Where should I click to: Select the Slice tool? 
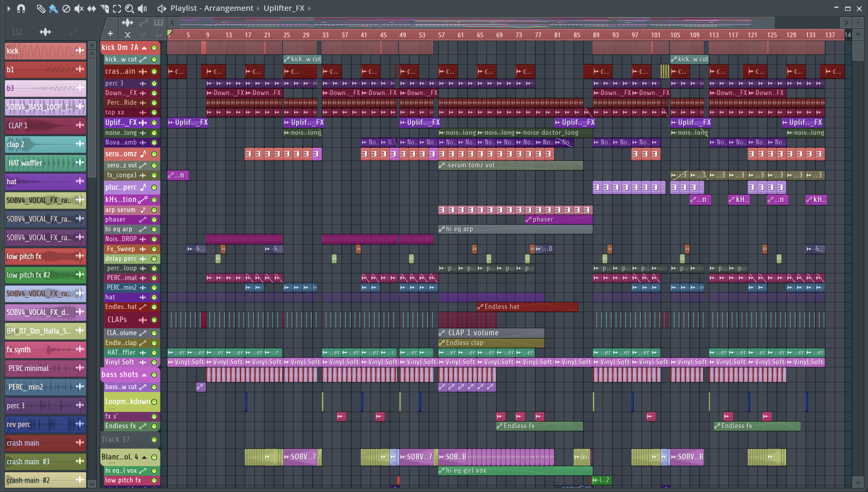click(x=105, y=8)
